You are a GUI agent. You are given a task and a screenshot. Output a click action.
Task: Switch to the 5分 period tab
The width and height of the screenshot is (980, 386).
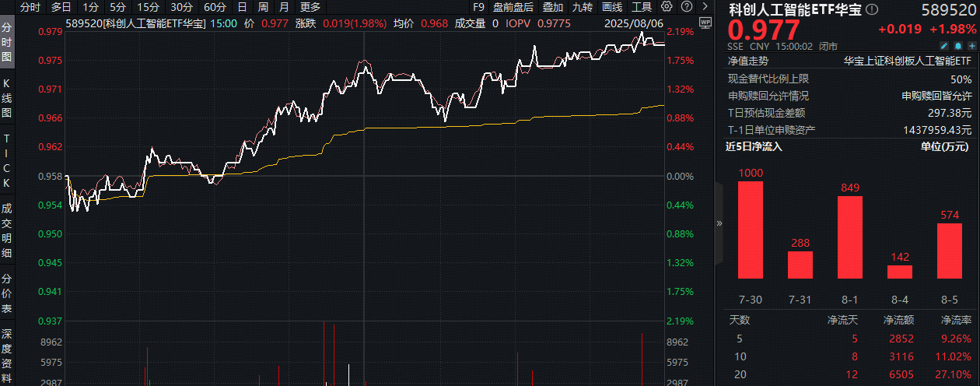coord(117,6)
